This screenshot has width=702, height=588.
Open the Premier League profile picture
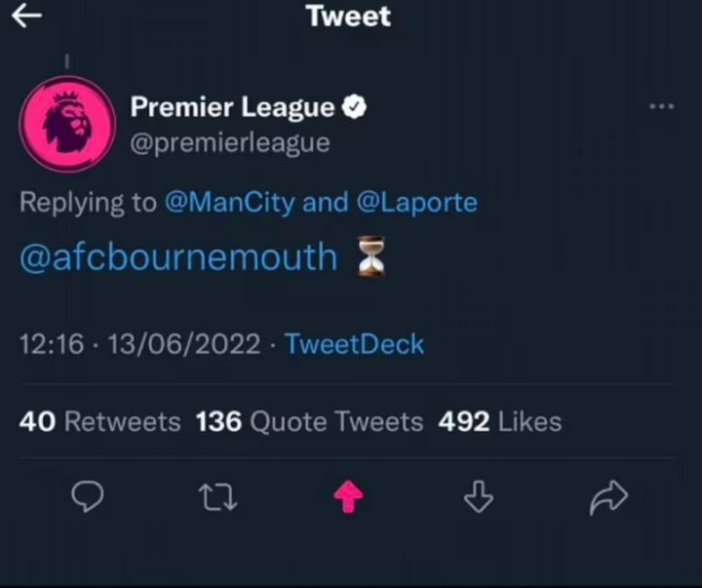(65, 125)
